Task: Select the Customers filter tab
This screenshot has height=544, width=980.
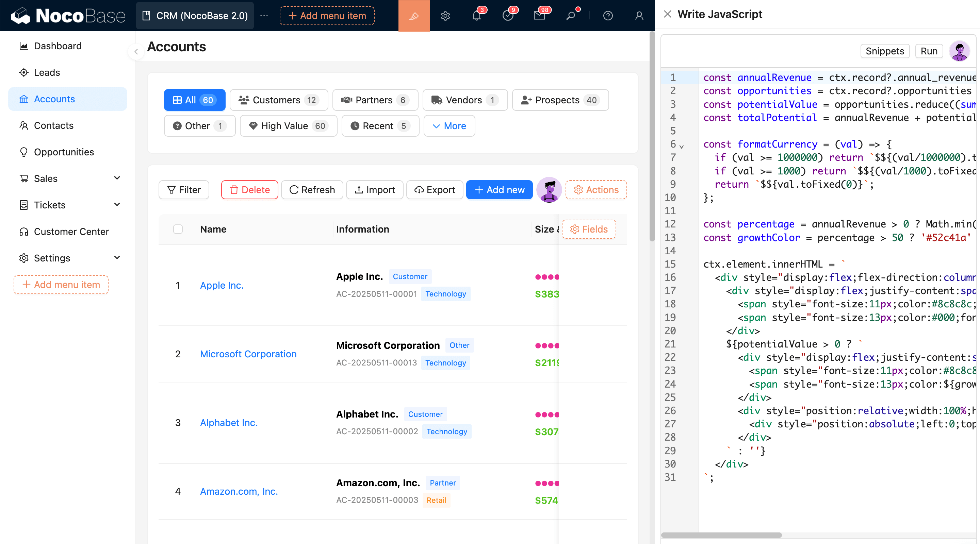Action: [278, 100]
